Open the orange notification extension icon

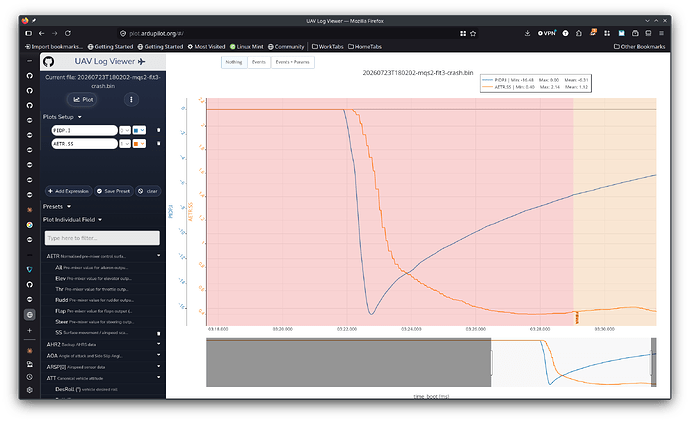point(593,33)
